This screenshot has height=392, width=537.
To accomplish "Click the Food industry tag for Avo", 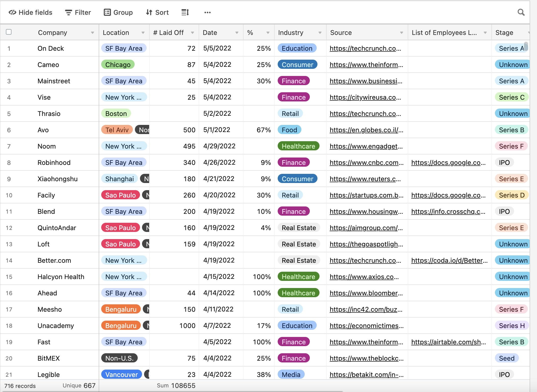I will pos(289,130).
